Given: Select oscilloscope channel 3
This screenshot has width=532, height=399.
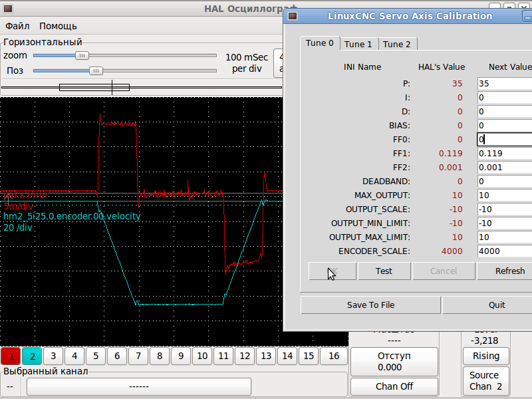Looking at the screenshot, I should [x=53, y=356].
